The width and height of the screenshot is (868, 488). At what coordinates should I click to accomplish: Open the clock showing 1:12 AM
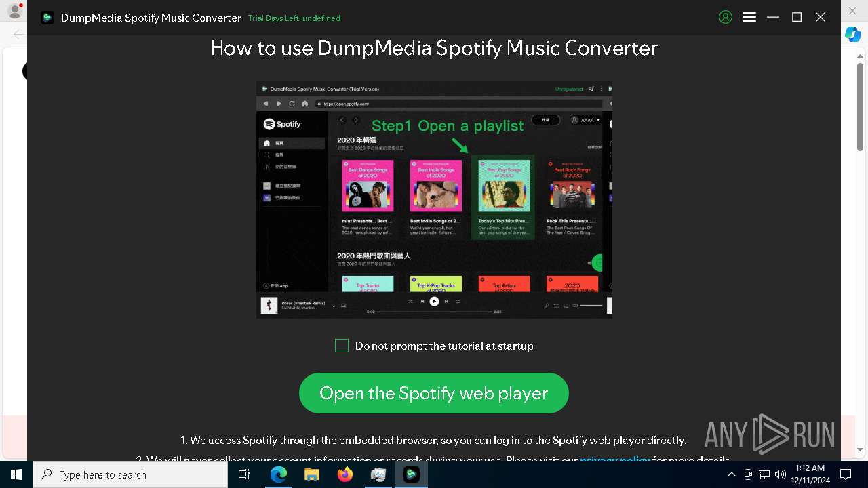[810, 474]
